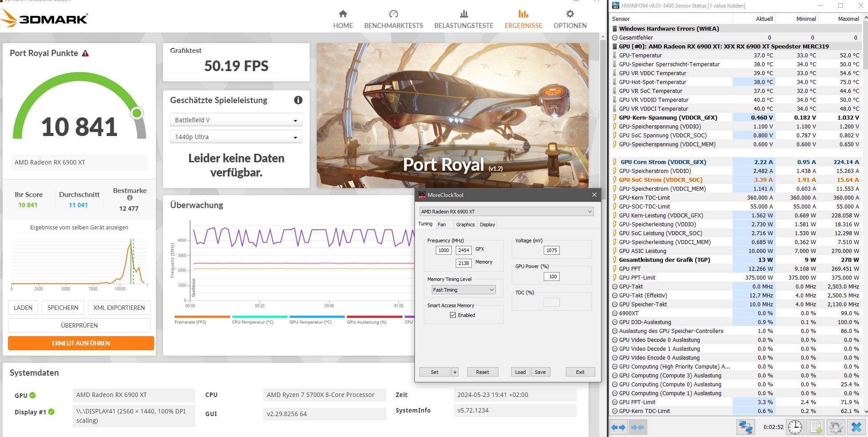Open the Ergebnisse section
Image resolution: width=868 pixels, height=437 pixels.
[523, 20]
